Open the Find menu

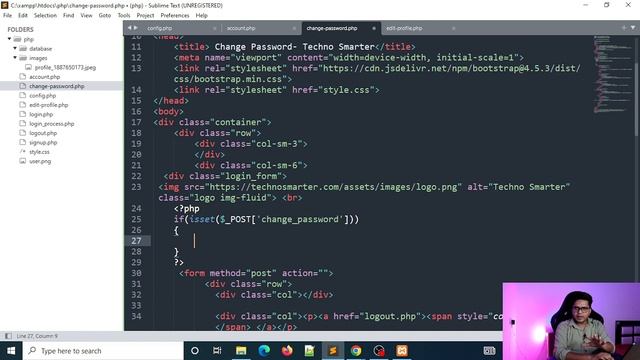tap(69, 16)
